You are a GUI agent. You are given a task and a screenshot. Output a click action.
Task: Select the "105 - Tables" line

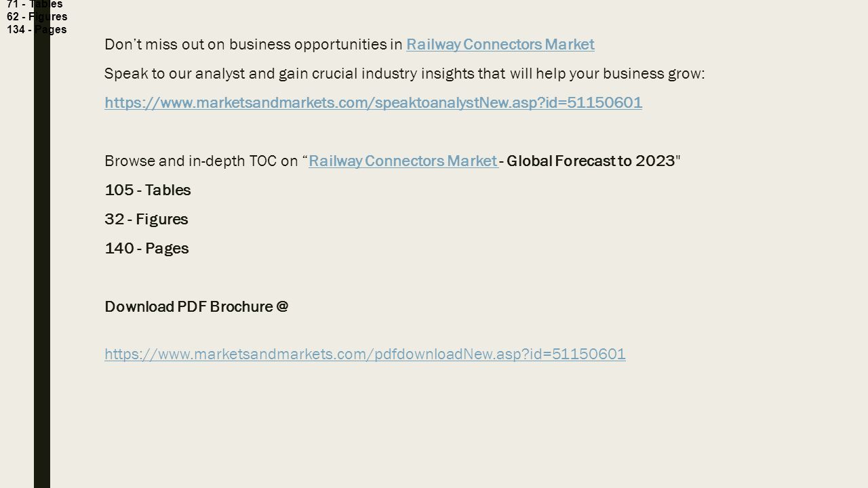point(148,190)
